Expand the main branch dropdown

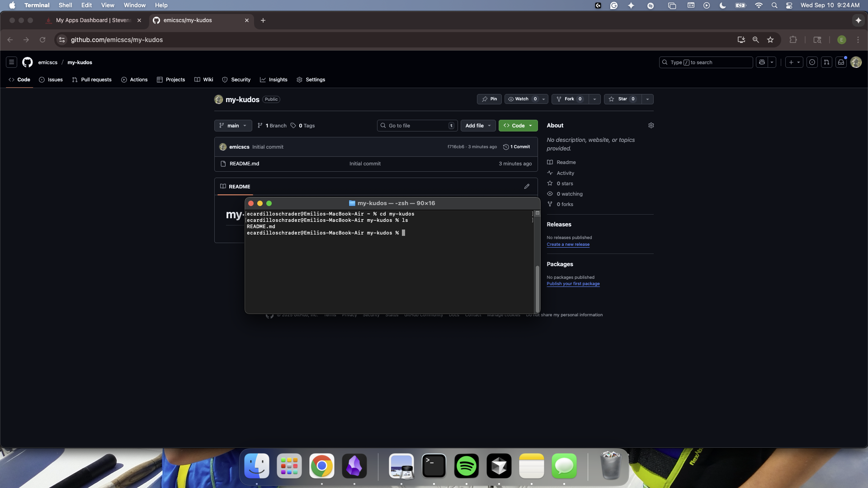pyautogui.click(x=233, y=126)
